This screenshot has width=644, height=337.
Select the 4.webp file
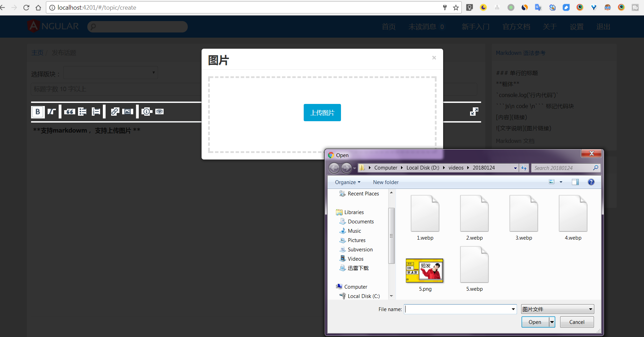click(573, 218)
